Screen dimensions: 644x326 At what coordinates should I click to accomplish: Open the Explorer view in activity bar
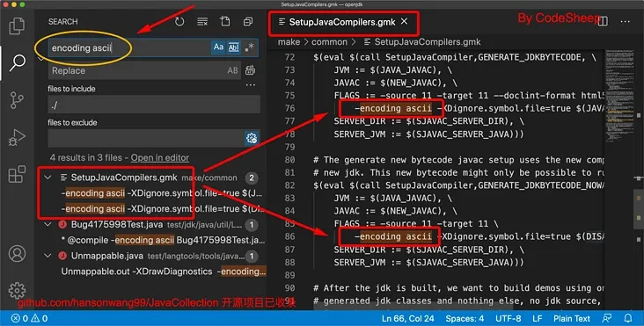coord(17,25)
